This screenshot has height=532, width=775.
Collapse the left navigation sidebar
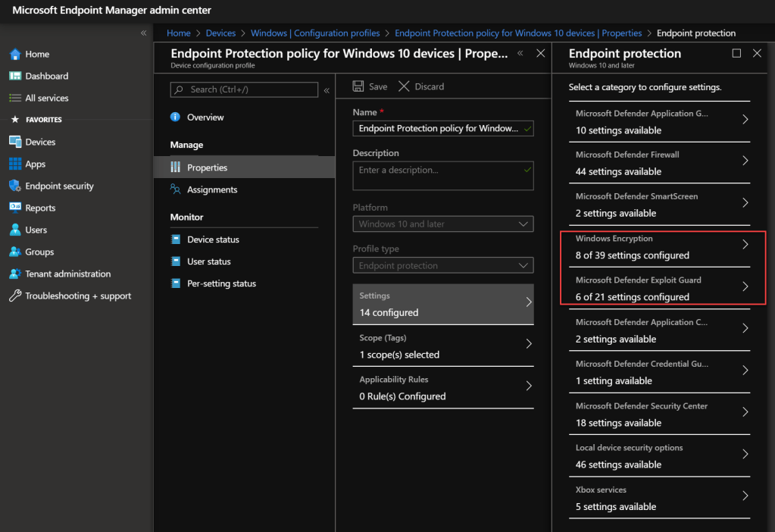[143, 33]
